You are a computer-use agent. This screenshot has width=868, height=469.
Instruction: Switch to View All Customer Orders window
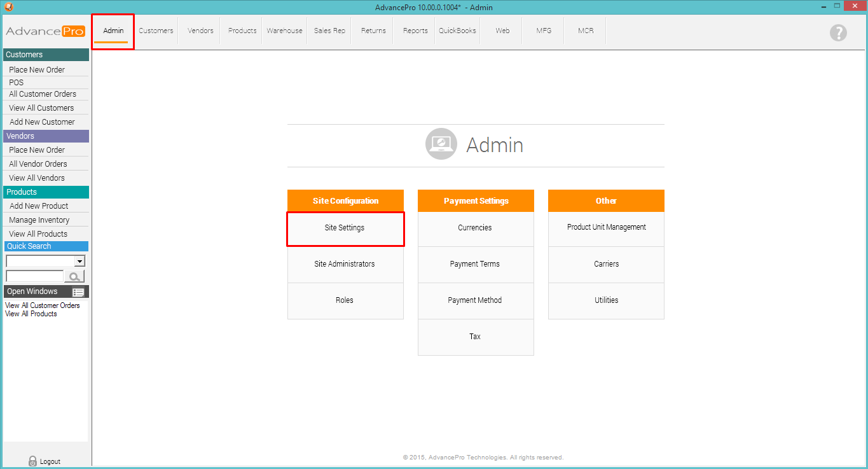tap(43, 305)
